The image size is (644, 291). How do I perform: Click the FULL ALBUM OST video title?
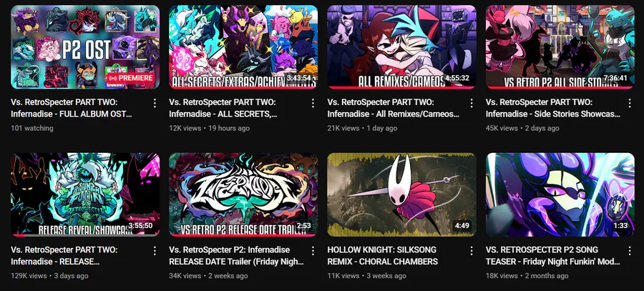pos(72,108)
